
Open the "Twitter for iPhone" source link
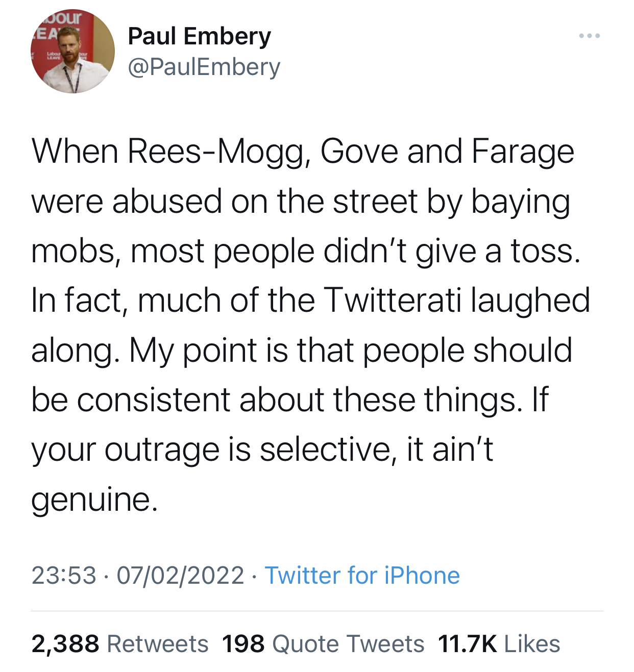[x=362, y=576]
